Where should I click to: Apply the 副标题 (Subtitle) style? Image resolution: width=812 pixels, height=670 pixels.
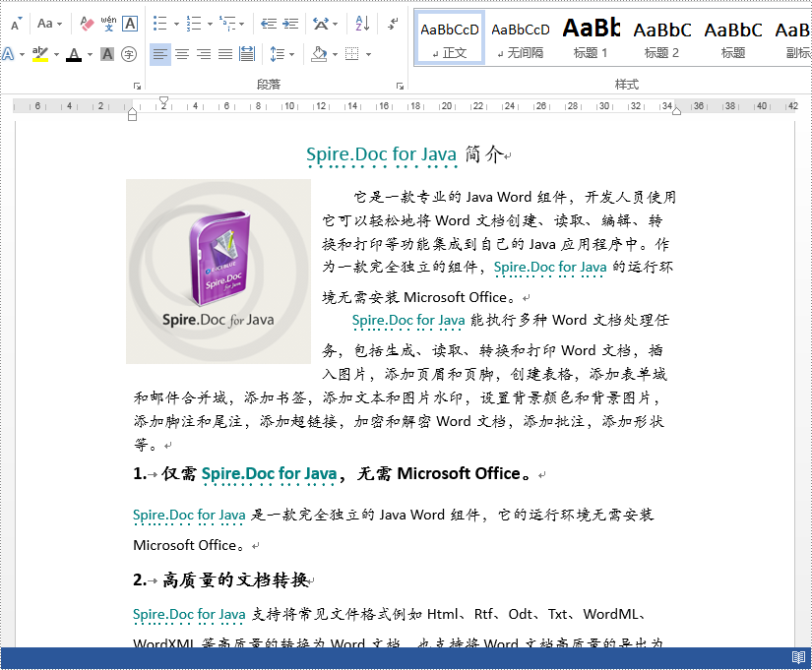click(792, 37)
